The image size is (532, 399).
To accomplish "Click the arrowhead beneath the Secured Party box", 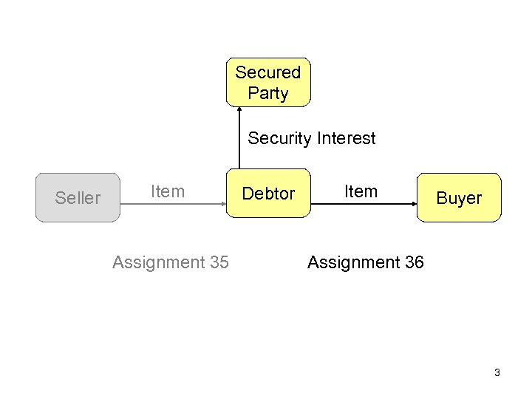I will (x=239, y=111).
